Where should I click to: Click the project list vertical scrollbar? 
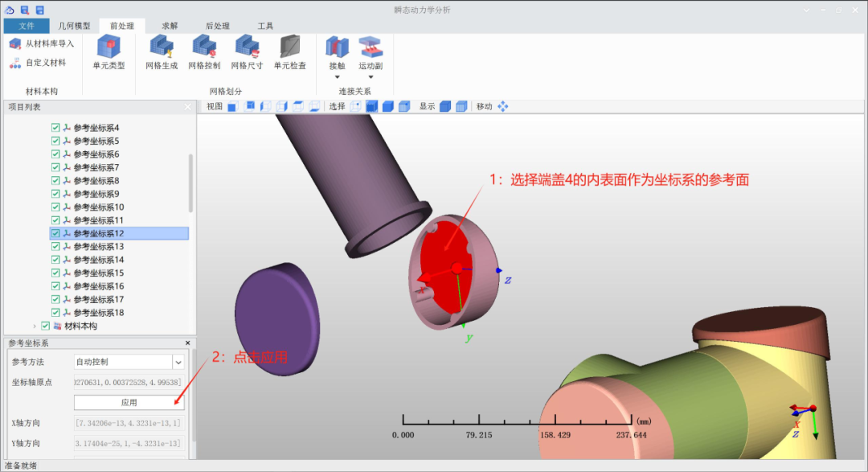coord(191,183)
